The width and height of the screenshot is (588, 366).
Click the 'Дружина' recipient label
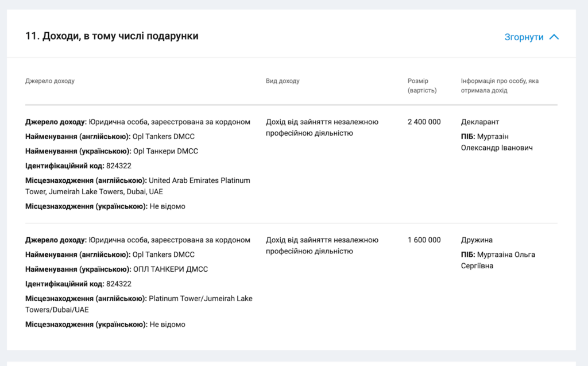(x=477, y=240)
